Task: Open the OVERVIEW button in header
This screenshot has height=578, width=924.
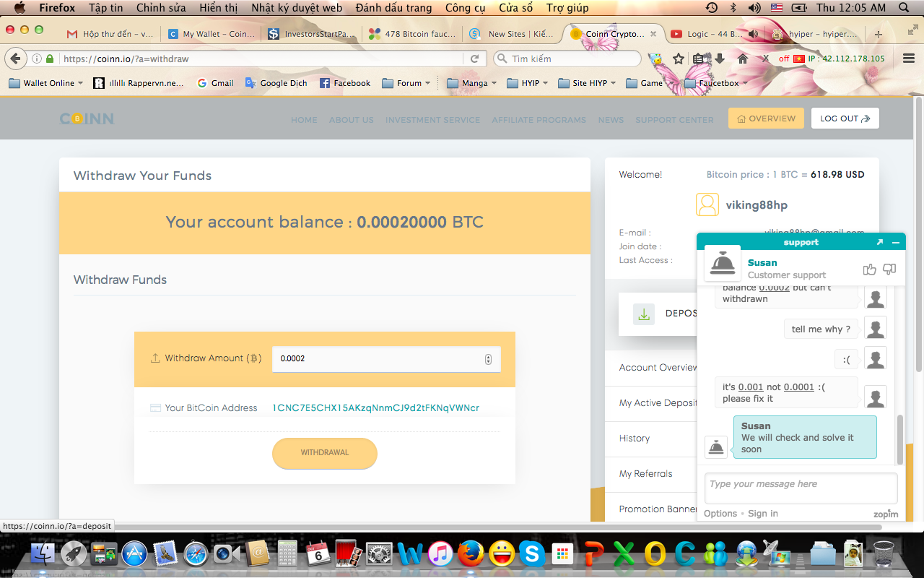Action: (766, 118)
